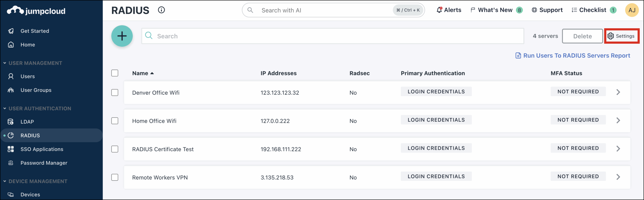644x200 pixels.
Task: Open SSO Applications in the sidebar
Action: (42, 149)
